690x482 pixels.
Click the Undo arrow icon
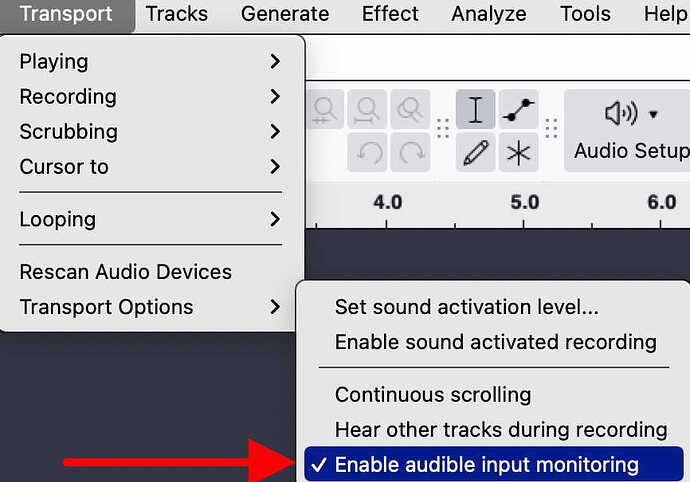point(367,152)
